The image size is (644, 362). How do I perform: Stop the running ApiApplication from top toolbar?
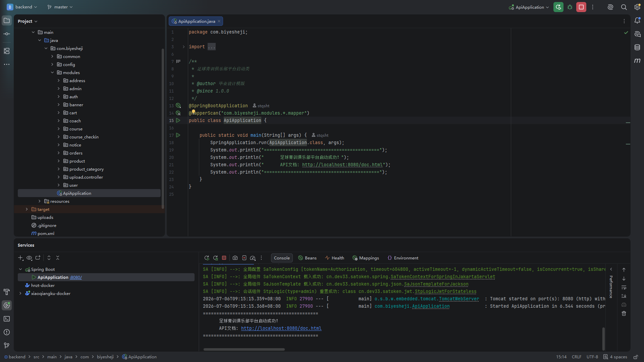pyautogui.click(x=581, y=7)
